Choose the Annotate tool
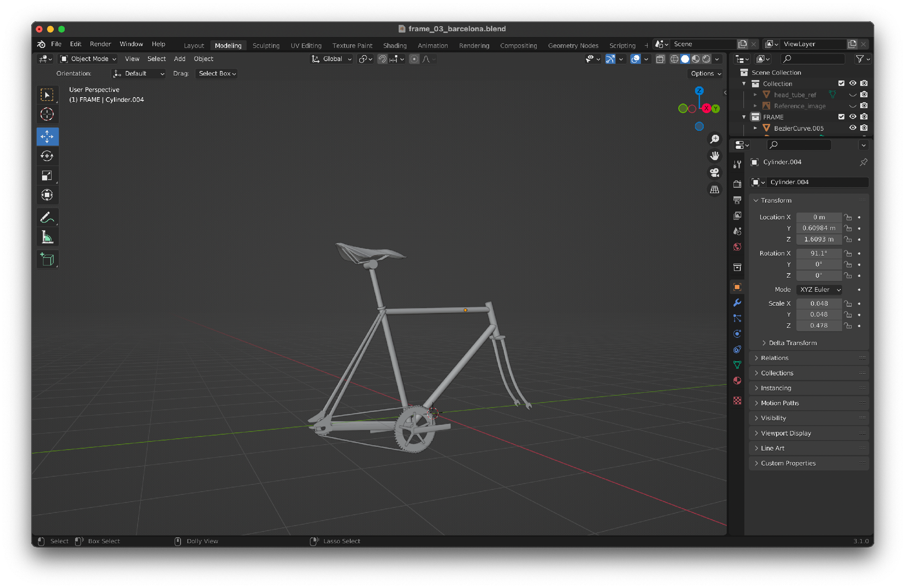Viewport: 905px width, 588px height. 48,218
